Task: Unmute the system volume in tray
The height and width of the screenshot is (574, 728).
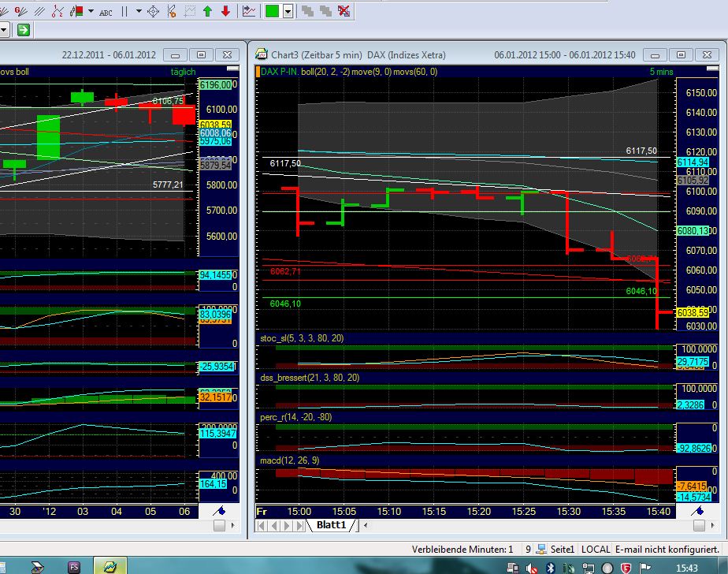Action: click(530, 568)
